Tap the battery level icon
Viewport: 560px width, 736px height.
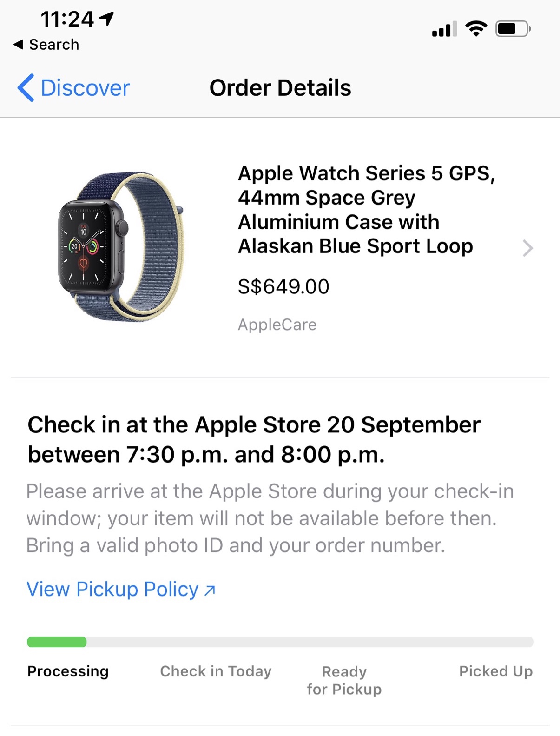[513, 29]
